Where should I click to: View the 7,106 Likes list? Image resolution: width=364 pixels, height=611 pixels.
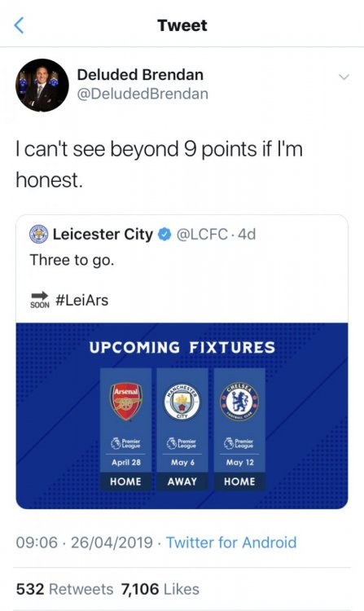point(160,589)
